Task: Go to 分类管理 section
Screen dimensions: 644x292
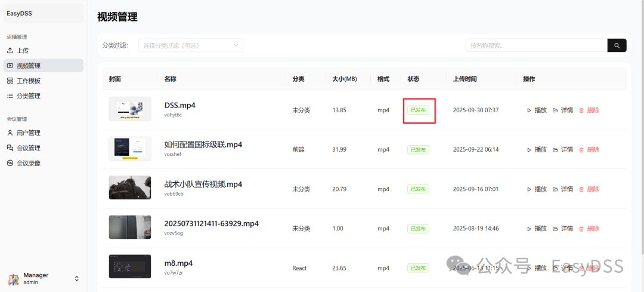Action: (x=28, y=96)
